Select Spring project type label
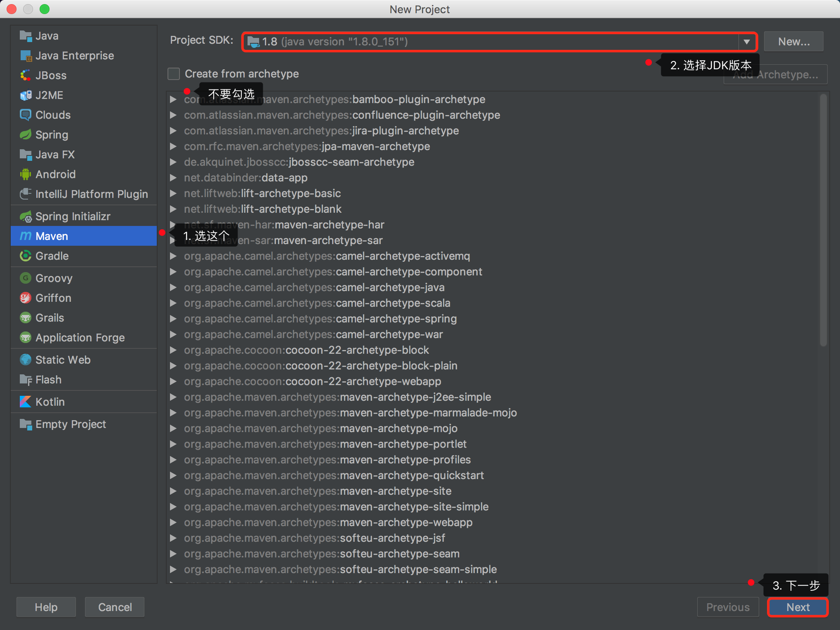The height and width of the screenshot is (630, 840). click(52, 135)
